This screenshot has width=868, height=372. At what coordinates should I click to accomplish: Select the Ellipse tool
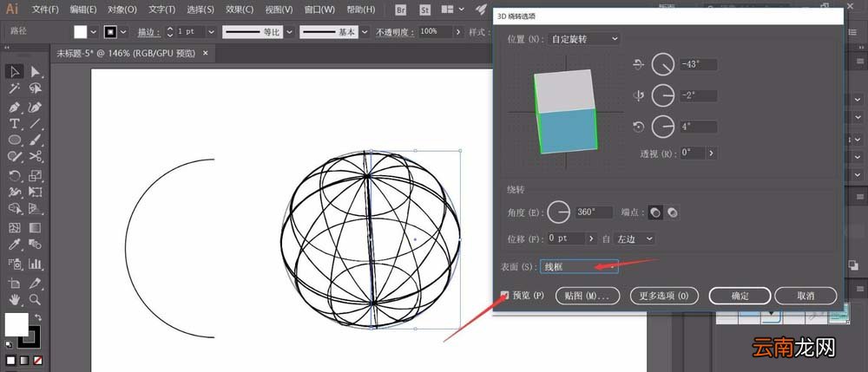point(15,140)
